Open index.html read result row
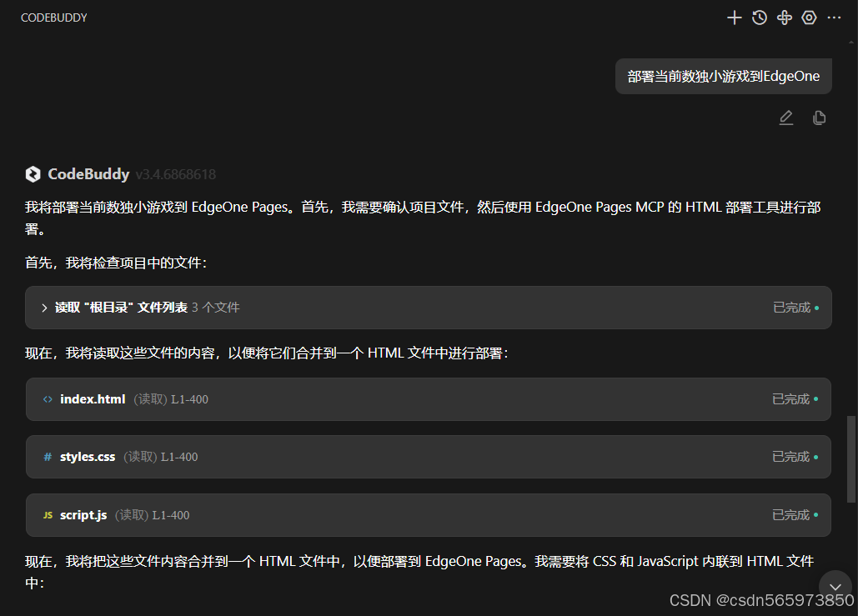 pyautogui.click(x=429, y=399)
